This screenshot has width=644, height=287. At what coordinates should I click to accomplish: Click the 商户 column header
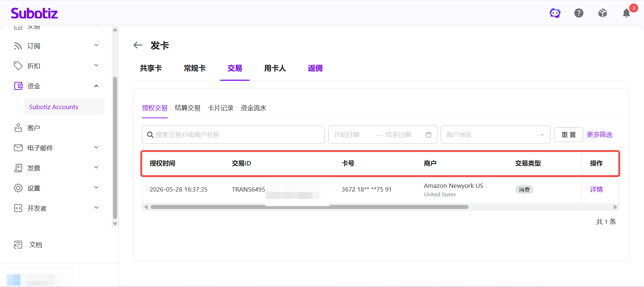[x=430, y=163]
